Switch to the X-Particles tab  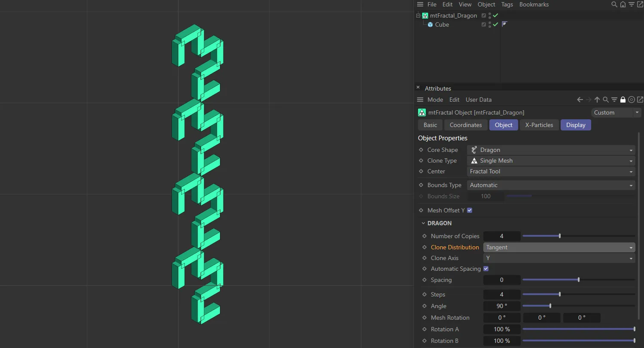pyautogui.click(x=539, y=125)
